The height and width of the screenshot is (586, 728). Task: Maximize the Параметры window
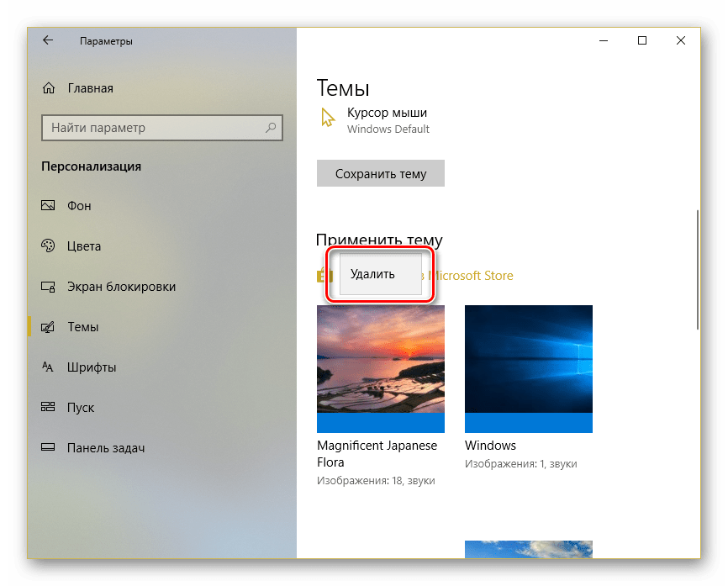pyautogui.click(x=642, y=40)
